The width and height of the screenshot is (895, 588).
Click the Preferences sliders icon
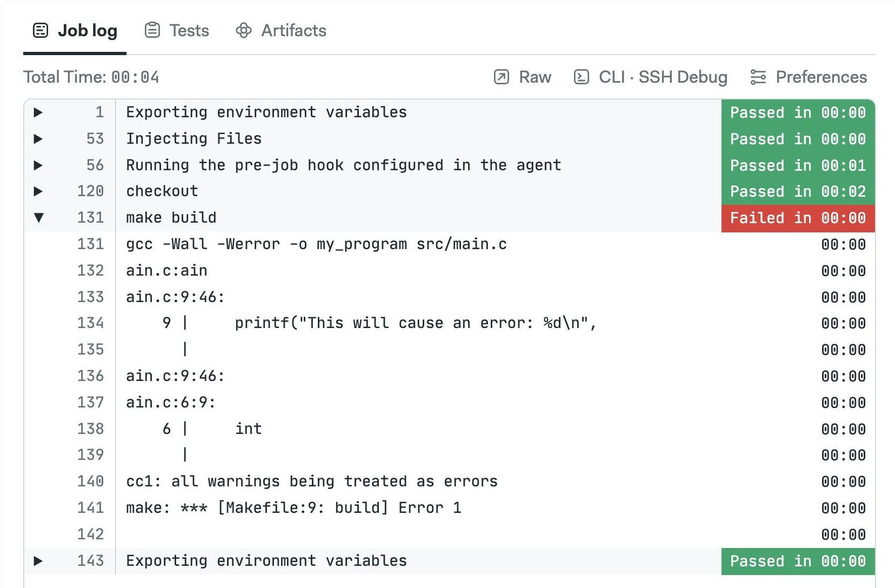click(758, 77)
